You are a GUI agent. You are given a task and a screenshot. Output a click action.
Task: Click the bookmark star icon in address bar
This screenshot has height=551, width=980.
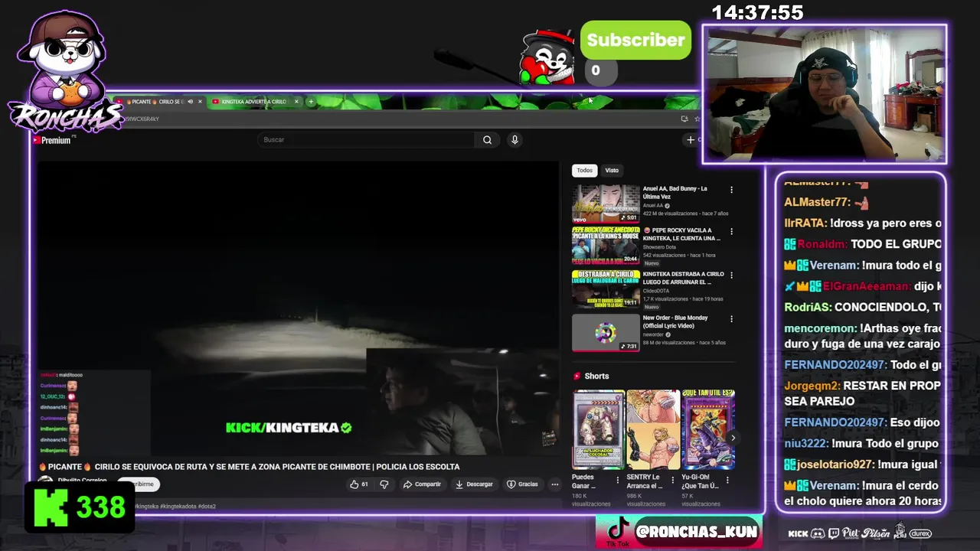697,119
